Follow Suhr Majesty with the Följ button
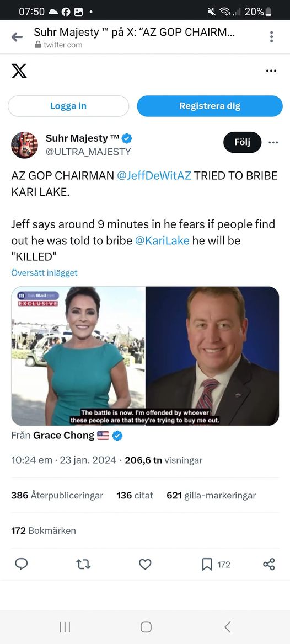Screen dimensions: 290x644 coord(243,142)
